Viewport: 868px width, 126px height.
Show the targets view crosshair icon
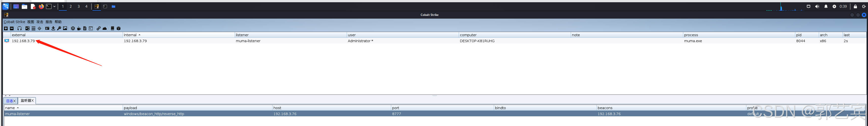(x=39, y=28)
